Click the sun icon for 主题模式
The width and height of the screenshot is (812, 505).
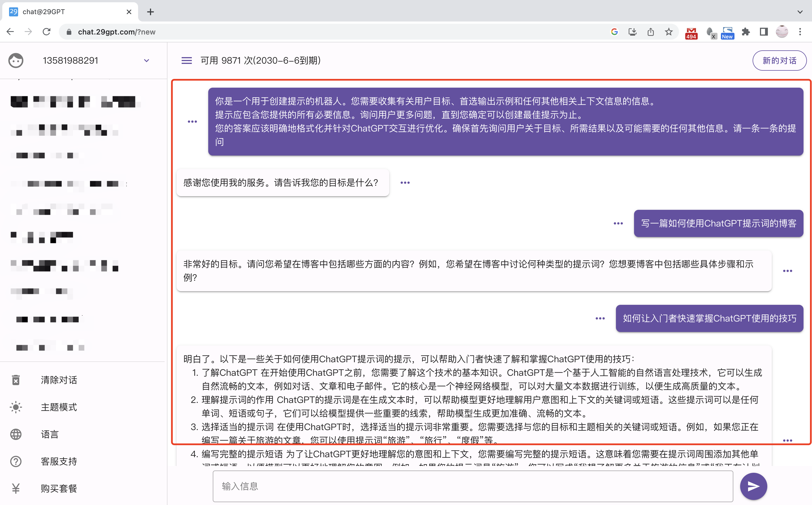click(x=16, y=407)
